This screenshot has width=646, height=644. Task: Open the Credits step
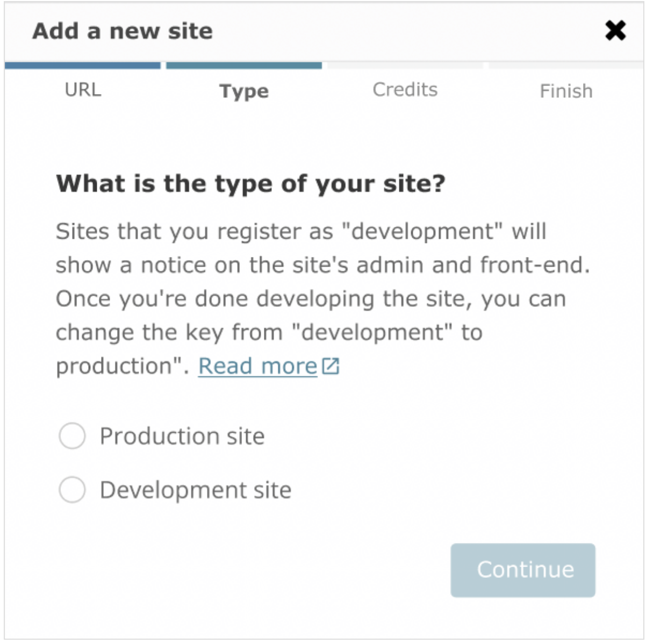[x=405, y=90]
